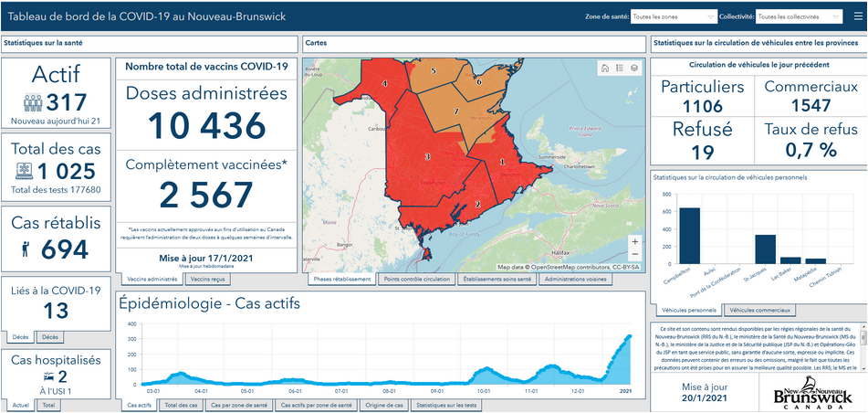Zoom out on the map
Image resolution: width=868 pixels, height=413 pixels.
tap(635, 254)
